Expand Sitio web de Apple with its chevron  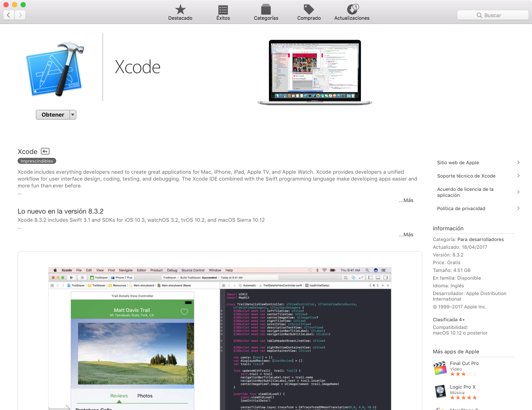coord(519,163)
